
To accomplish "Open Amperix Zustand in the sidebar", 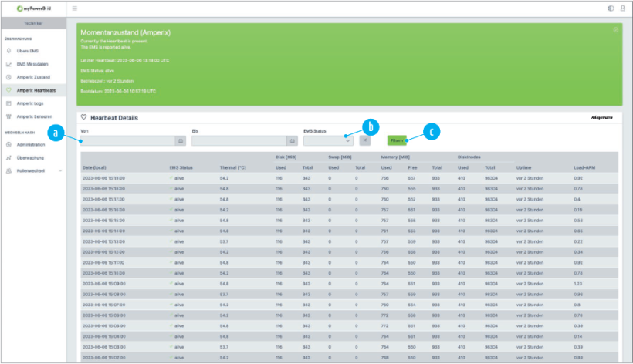I will (33, 77).
